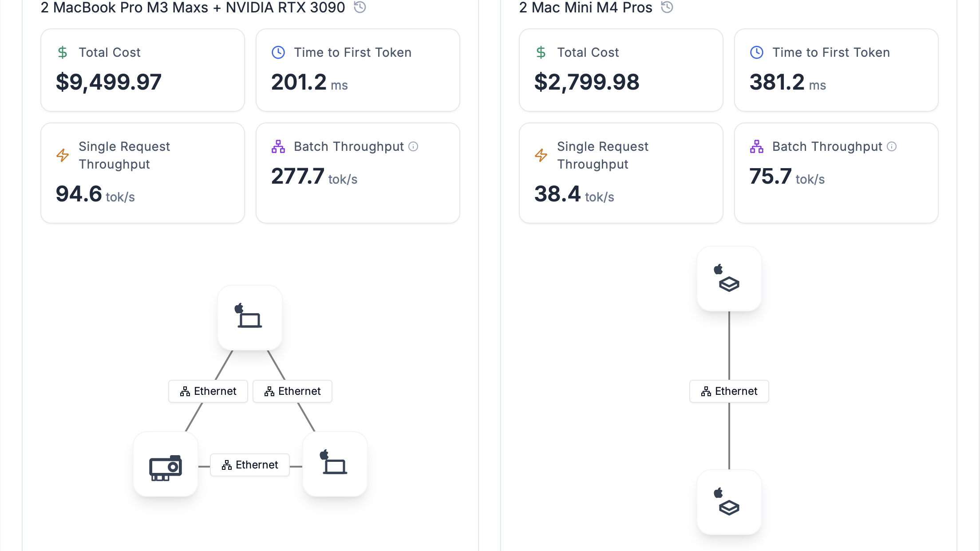Click the 94.6 tok/s Single Request Throughput card
This screenshot has width=980, height=551.
pyautogui.click(x=142, y=173)
